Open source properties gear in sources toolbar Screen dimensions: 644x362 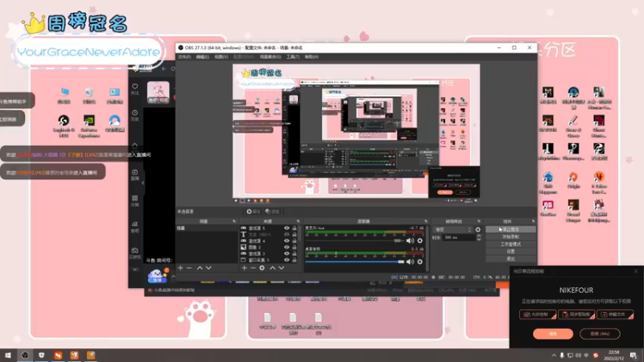pyautogui.click(x=262, y=268)
